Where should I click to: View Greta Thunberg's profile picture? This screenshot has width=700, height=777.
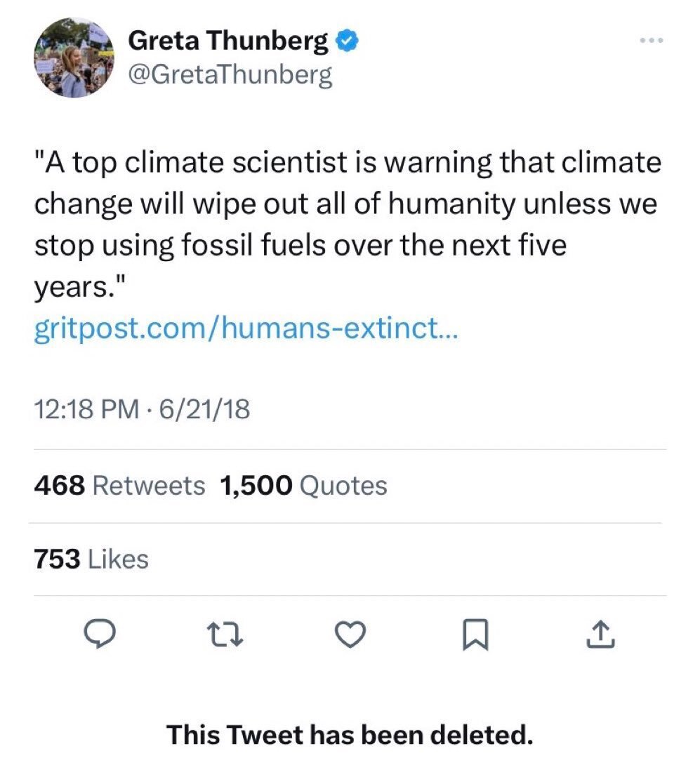74,58
